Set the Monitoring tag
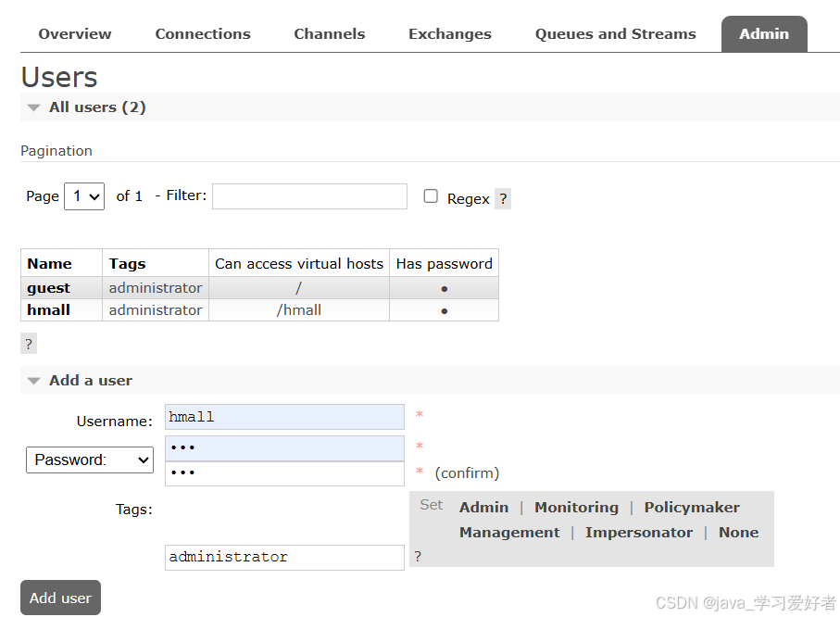 576,507
